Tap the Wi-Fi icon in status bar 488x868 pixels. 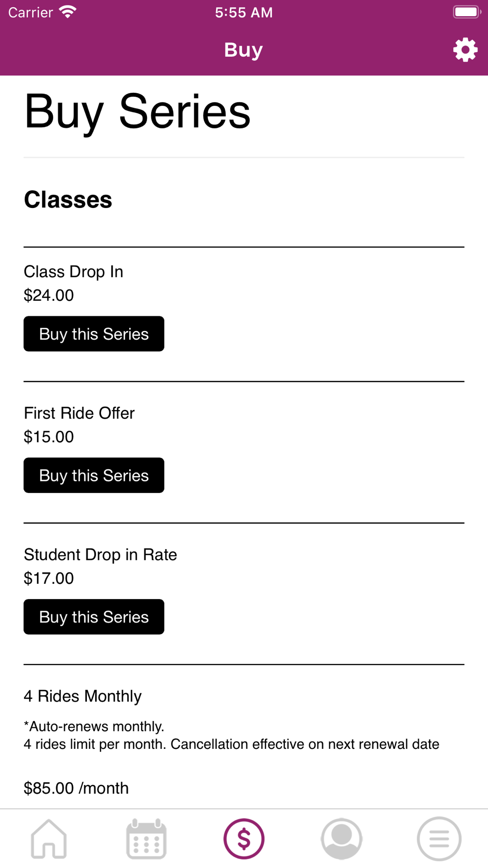(68, 12)
